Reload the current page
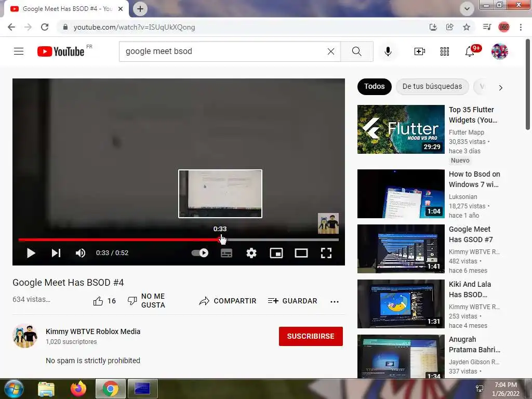 (45, 27)
